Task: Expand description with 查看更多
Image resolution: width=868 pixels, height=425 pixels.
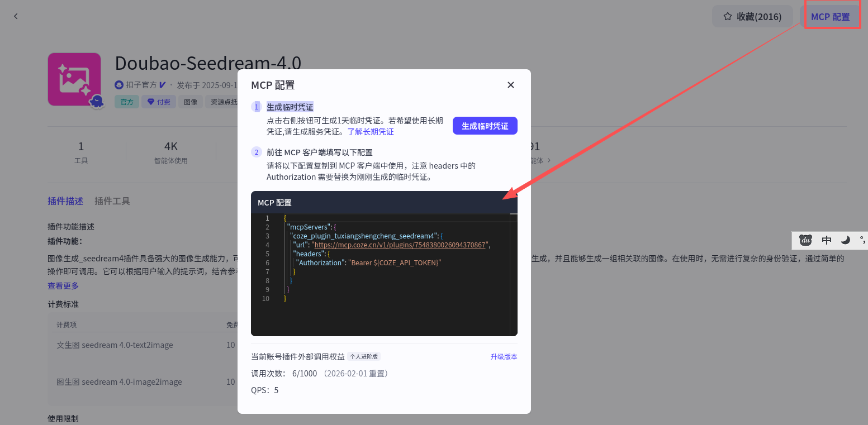Action: 63,285
